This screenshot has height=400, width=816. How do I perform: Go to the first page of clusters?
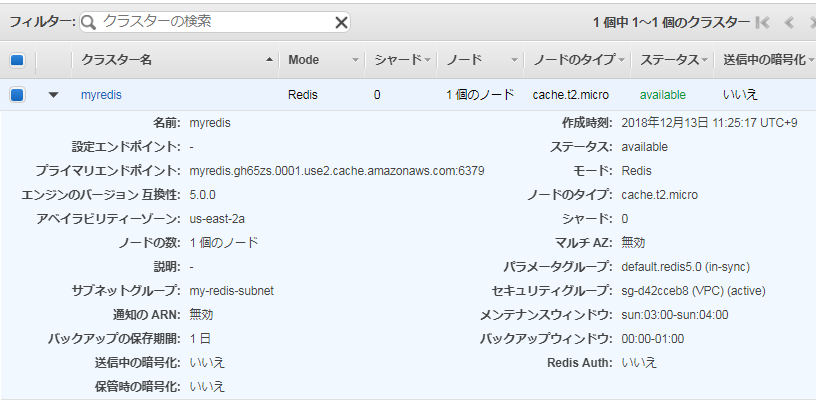[763, 22]
